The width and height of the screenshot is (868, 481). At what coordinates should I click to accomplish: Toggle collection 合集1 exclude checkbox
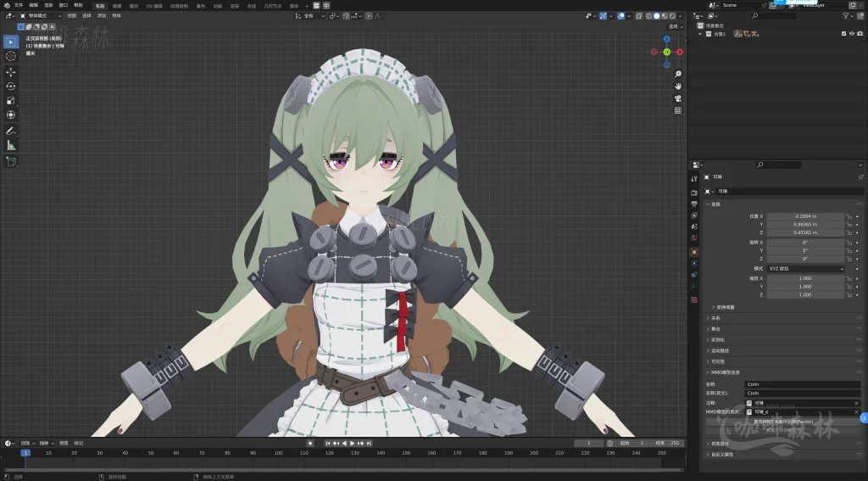pyautogui.click(x=843, y=34)
